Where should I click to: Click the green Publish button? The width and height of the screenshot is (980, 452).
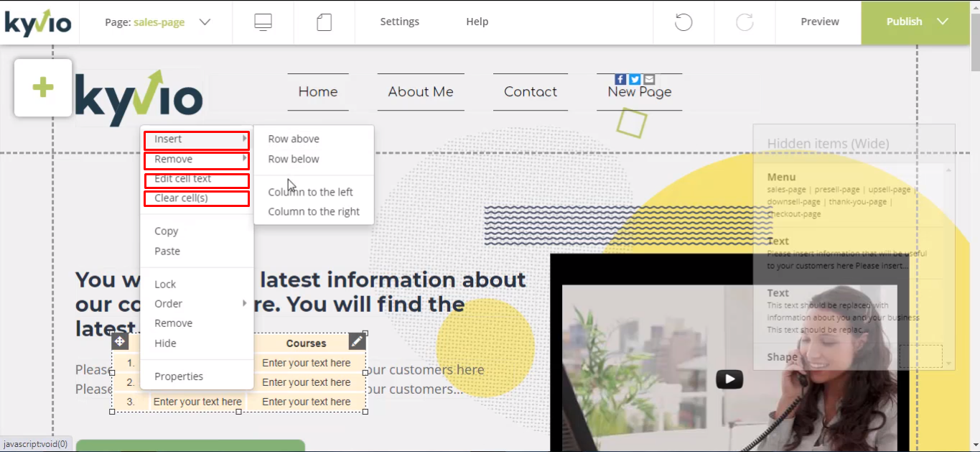[x=904, y=22]
